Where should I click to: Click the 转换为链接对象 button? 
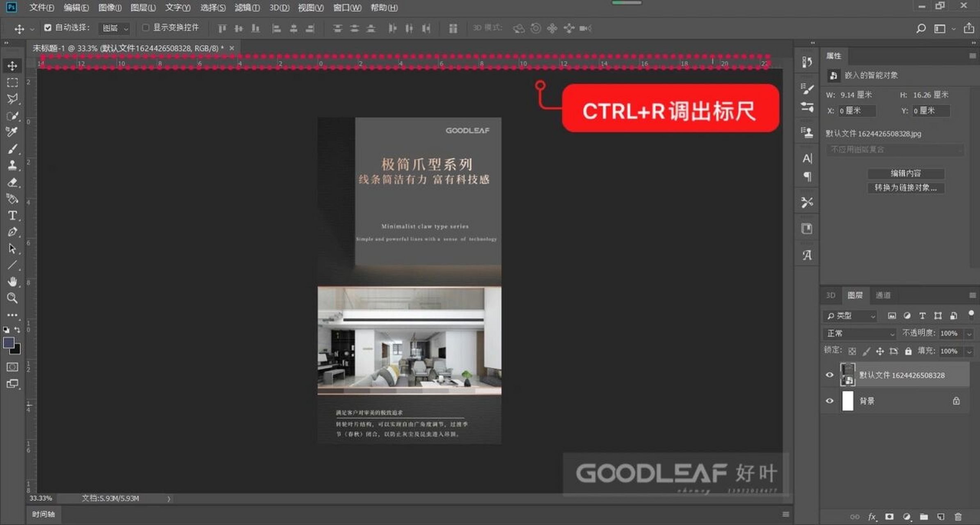pyautogui.click(x=906, y=188)
